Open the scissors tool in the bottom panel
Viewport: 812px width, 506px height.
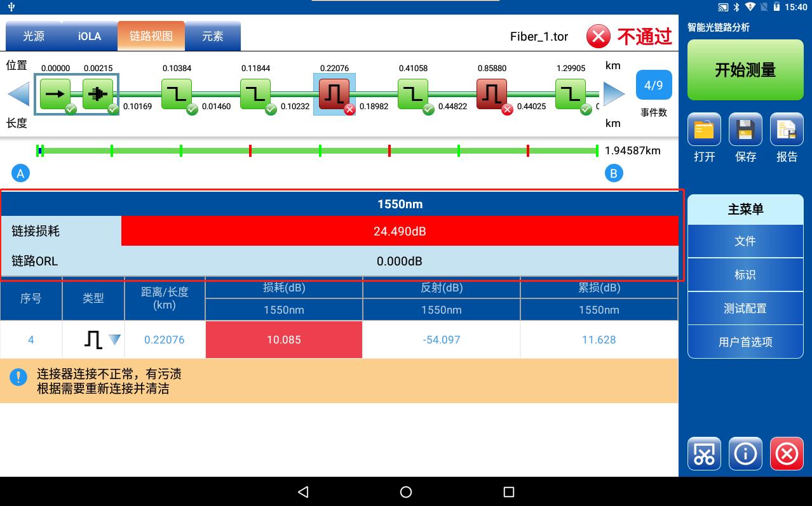[x=703, y=453]
